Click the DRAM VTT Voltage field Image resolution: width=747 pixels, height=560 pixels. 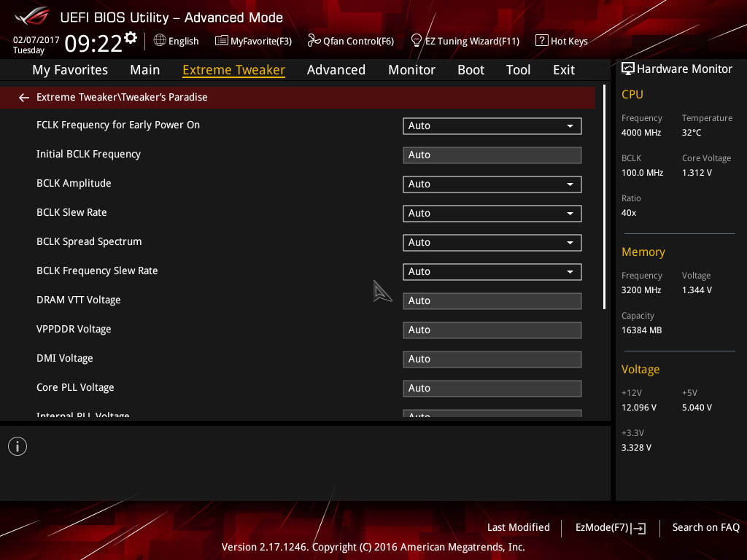pyautogui.click(x=492, y=301)
